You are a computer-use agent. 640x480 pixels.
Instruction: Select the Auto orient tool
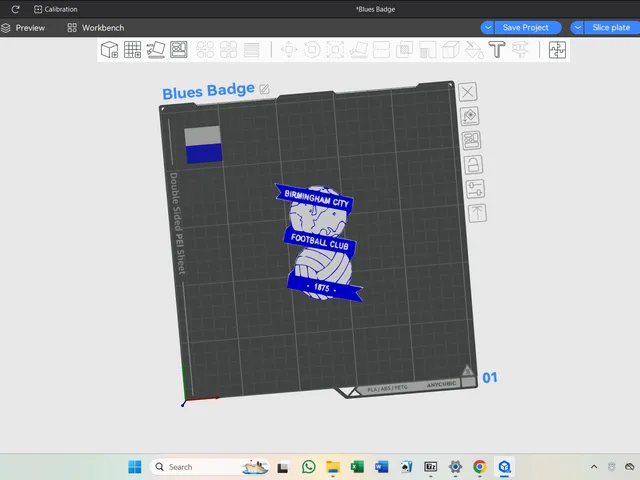point(156,50)
